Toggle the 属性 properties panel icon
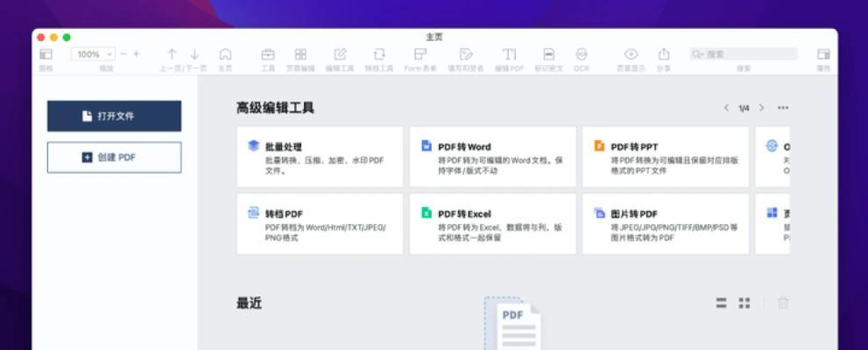 823,54
